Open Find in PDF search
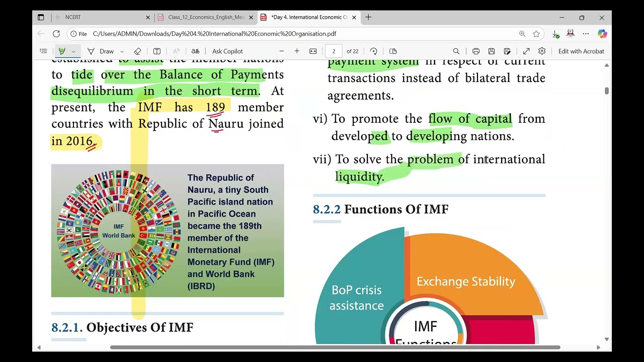This screenshot has width=644, height=362. coord(456,51)
